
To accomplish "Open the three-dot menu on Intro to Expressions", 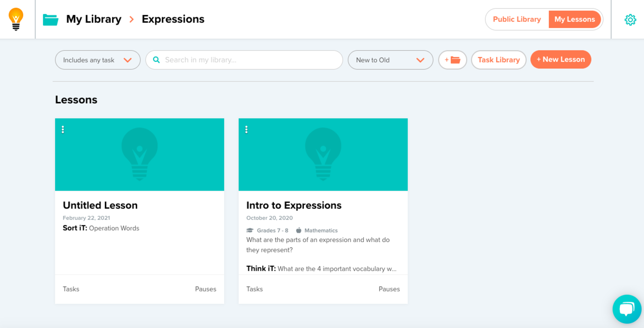I will pos(246,130).
